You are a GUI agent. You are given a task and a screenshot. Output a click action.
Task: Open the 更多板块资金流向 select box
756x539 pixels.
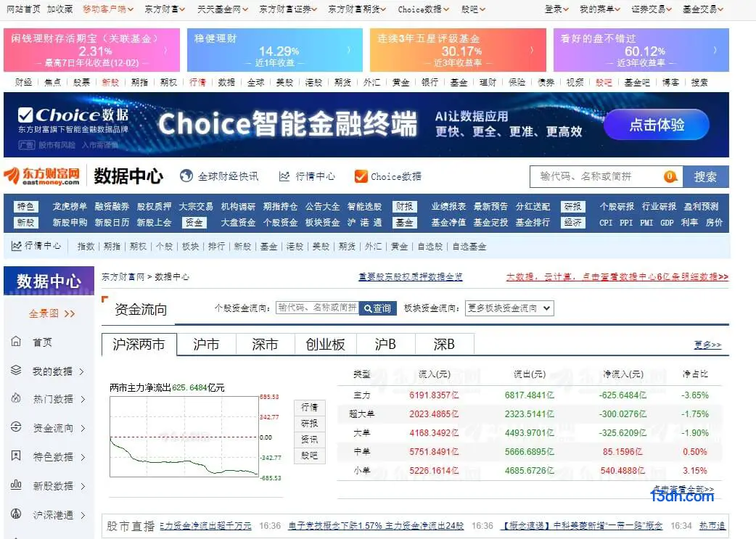tap(509, 308)
